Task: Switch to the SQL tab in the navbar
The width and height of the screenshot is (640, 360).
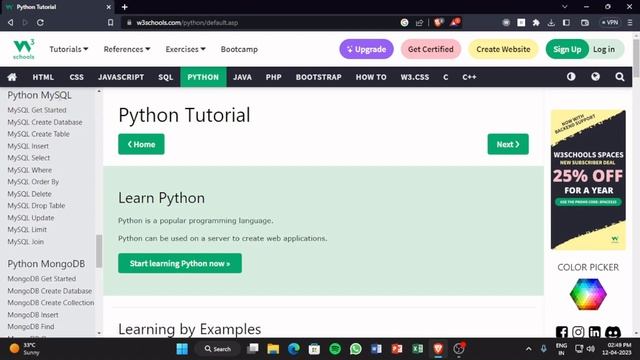Action: click(x=165, y=77)
